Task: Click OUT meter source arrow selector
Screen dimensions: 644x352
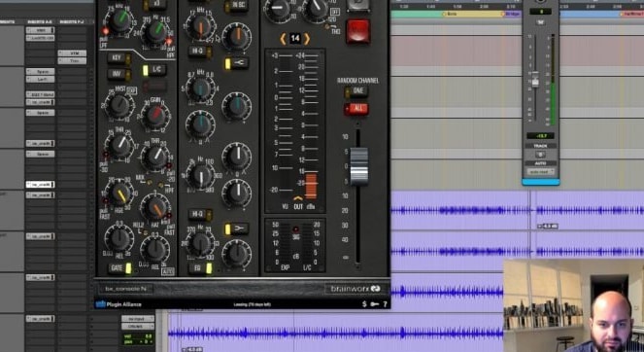Action: pos(298,199)
